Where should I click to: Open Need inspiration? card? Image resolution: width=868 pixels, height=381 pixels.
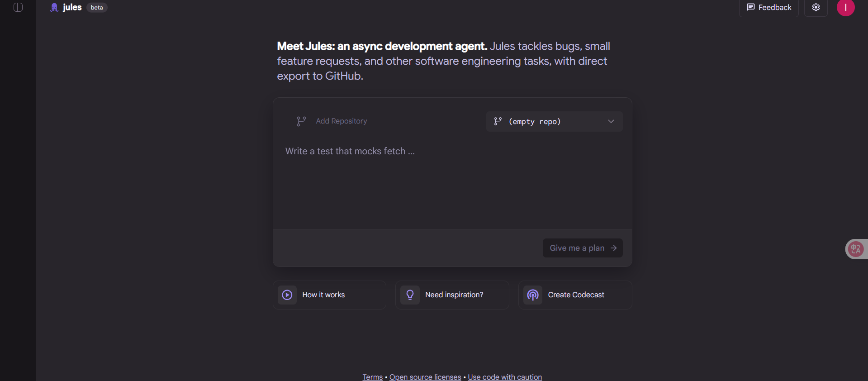(452, 295)
